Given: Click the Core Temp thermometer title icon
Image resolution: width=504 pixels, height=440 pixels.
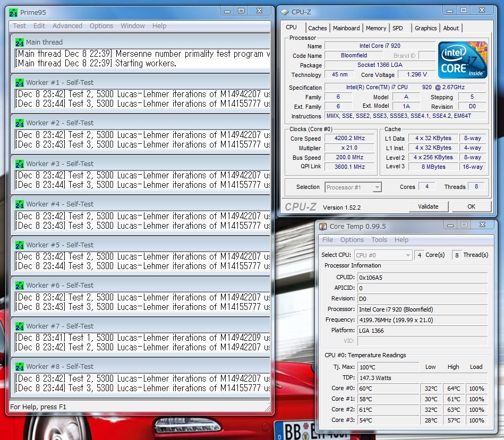Looking at the screenshot, I should [323, 227].
